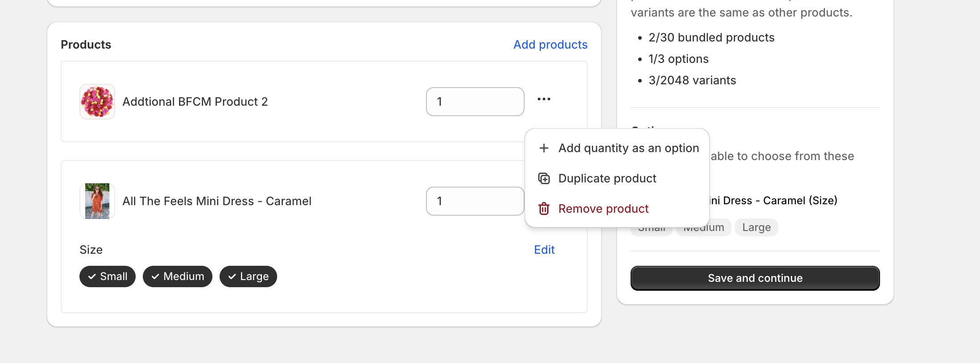Viewport: 980px width, 363px height.
Task: Select Add quantity as an option
Action: 628,148
